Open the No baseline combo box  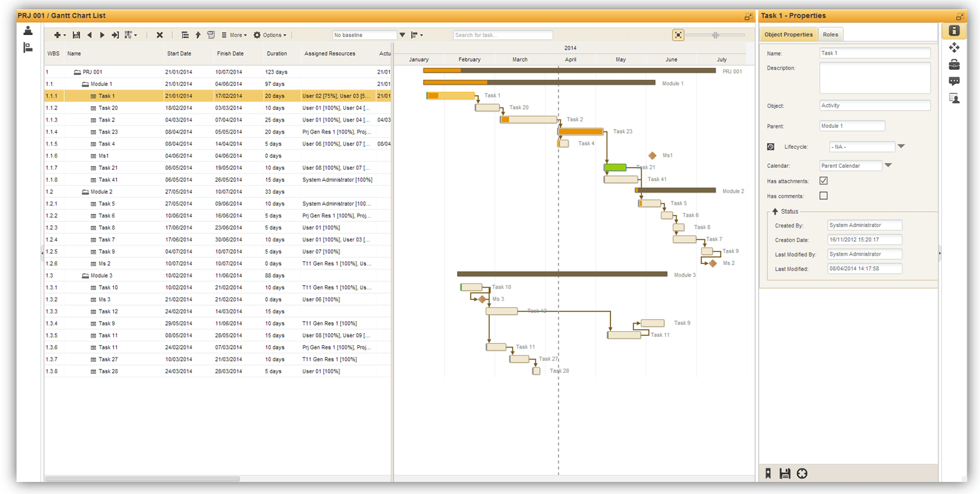click(x=364, y=35)
